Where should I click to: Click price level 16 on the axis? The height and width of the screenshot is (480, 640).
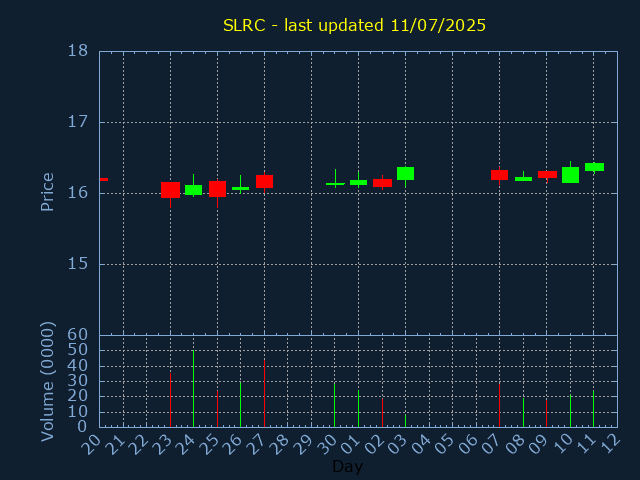pos(78,193)
